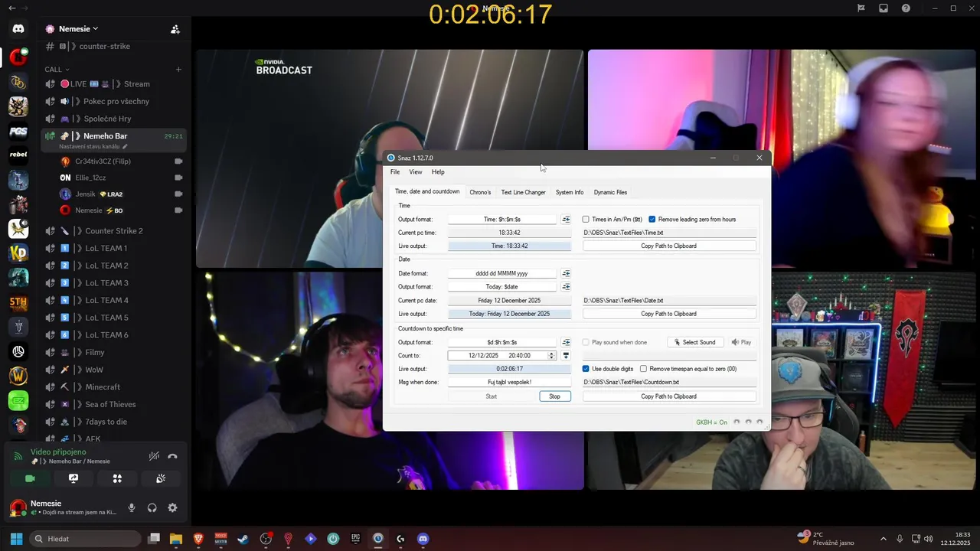Open format options for Date format field
The height and width of the screenshot is (551, 980).
[566, 273]
